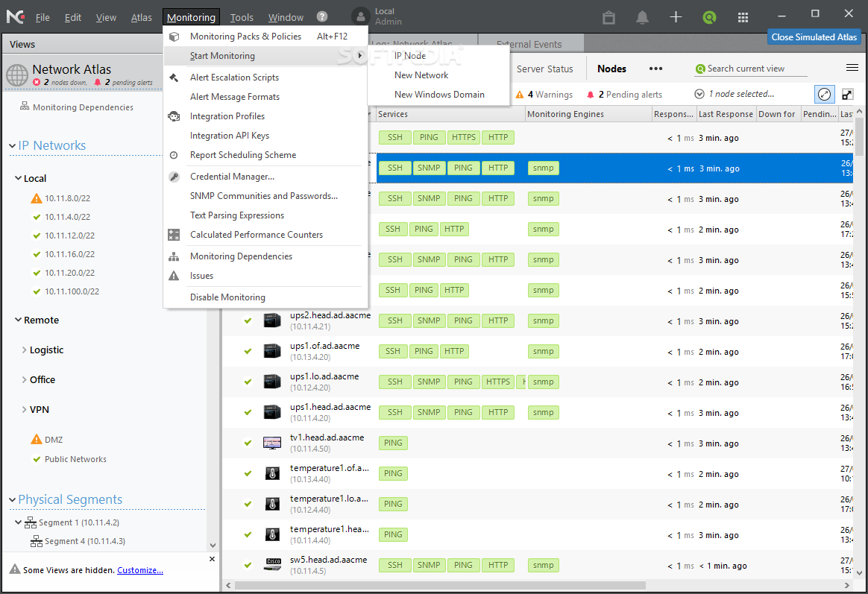
Task: Open Calculated Performance Counters
Action: pos(265,235)
